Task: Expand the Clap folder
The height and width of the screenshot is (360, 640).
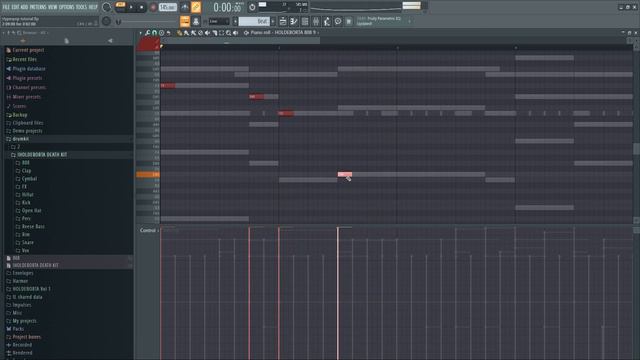Action: click(26, 171)
